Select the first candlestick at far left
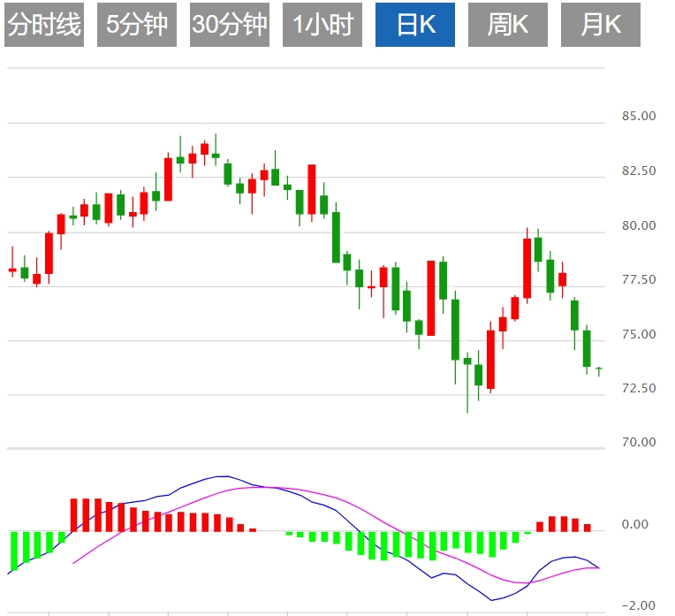Image resolution: width=675 pixels, height=616 pixels. tap(12, 269)
